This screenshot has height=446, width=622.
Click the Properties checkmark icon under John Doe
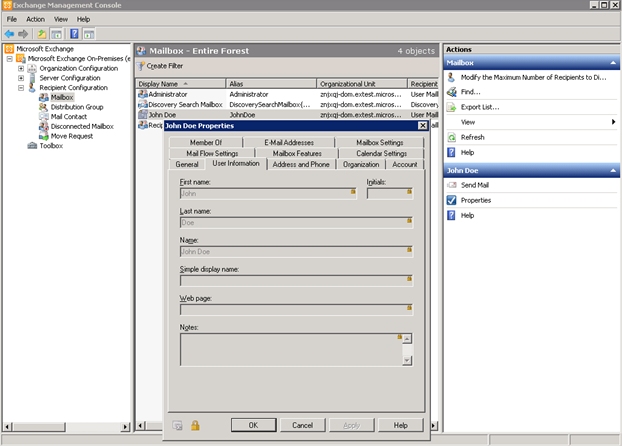click(x=452, y=200)
